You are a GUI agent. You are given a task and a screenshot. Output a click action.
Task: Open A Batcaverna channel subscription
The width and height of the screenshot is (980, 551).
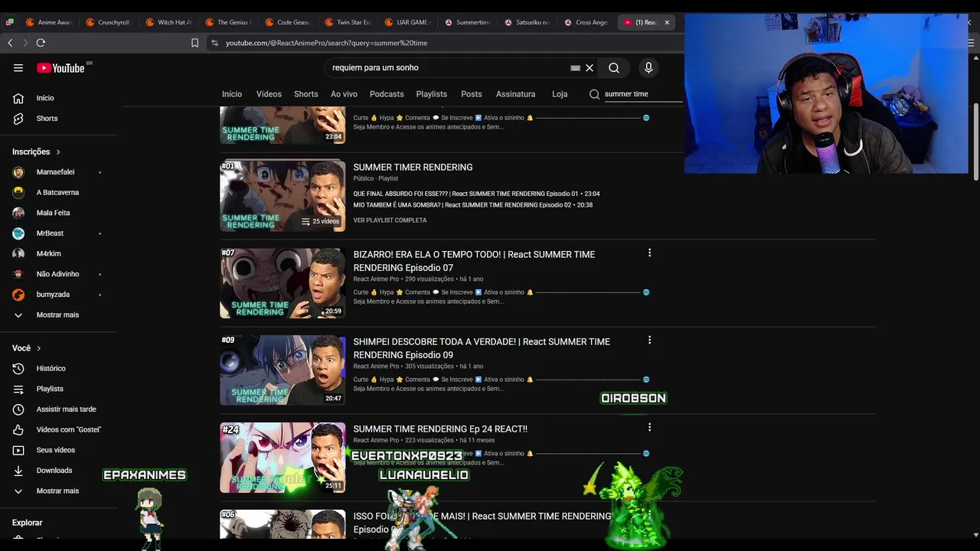(x=59, y=193)
